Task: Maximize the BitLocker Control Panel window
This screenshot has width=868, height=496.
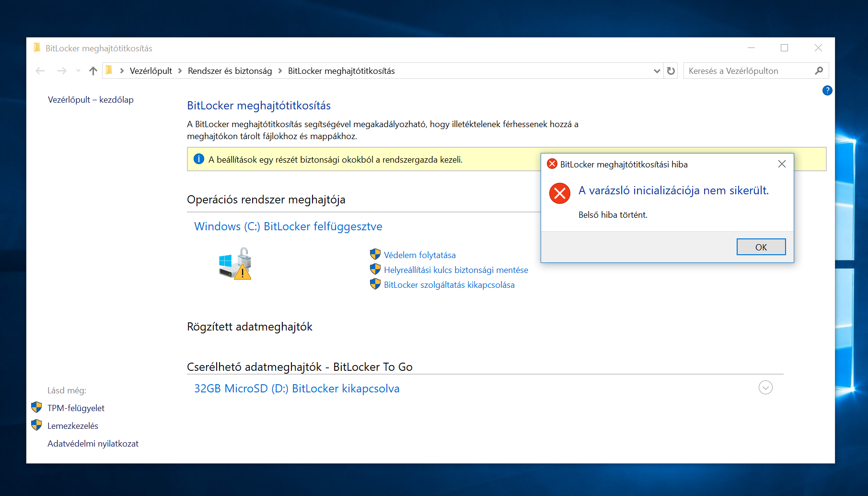Action: tap(784, 48)
